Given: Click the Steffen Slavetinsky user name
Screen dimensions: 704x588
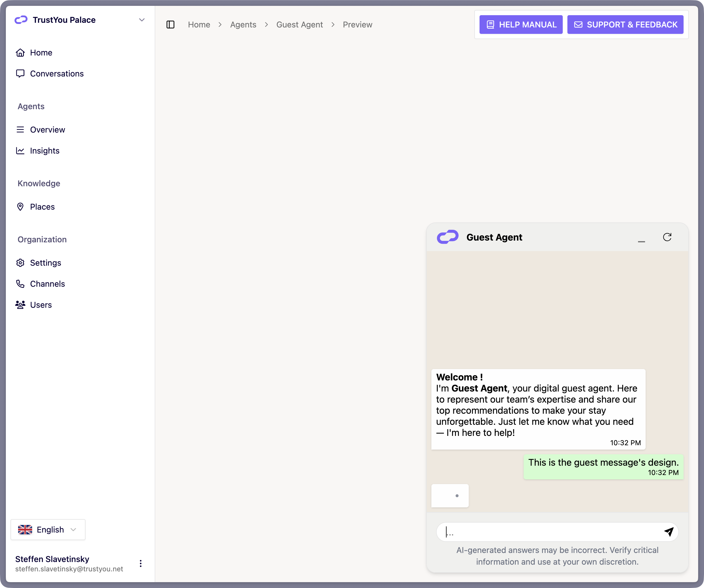Looking at the screenshot, I should pyautogui.click(x=52, y=559).
